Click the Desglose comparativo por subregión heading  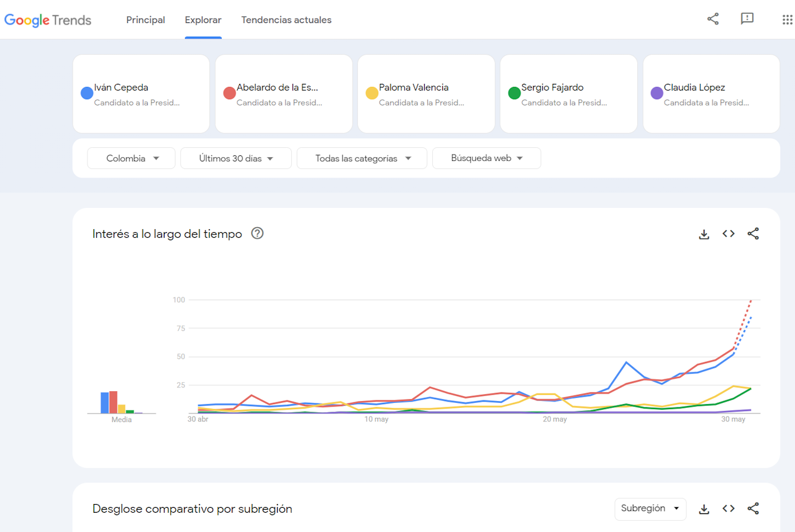(193, 509)
